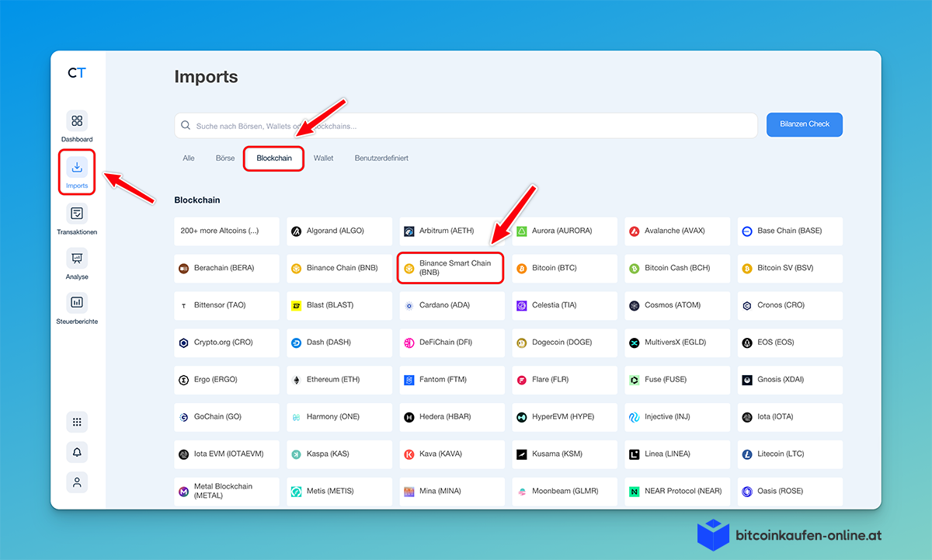Choose DeFiChain (DFI)

click(x=452, y=343)
